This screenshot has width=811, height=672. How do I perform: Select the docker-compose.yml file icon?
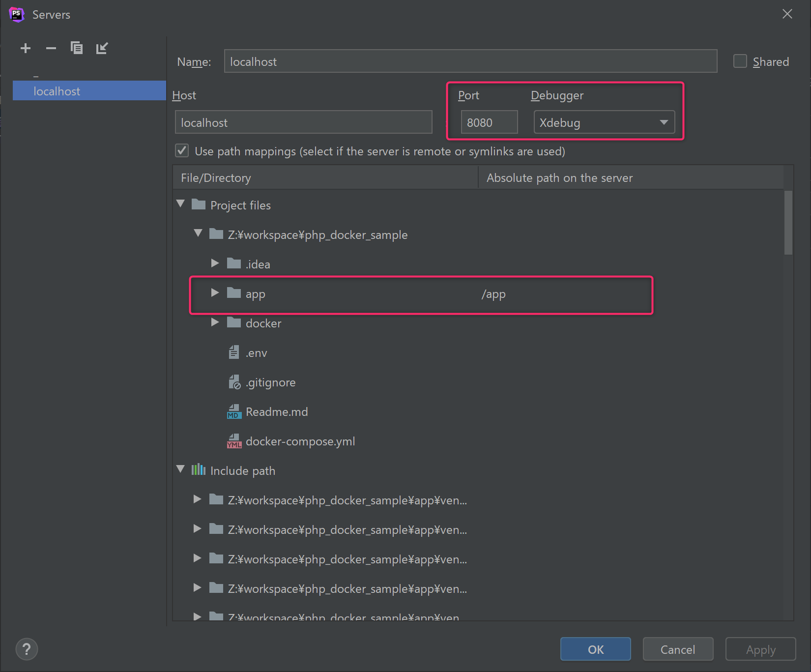coord(234,441)
